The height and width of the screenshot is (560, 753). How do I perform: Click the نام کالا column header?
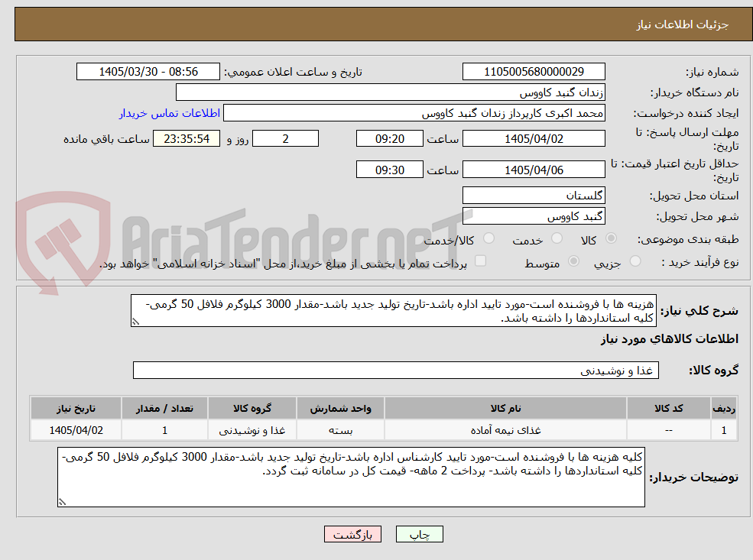coord(505,409)
